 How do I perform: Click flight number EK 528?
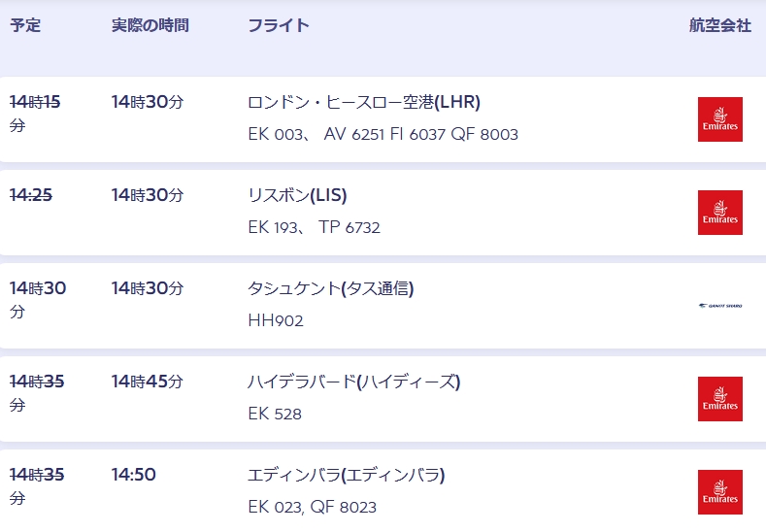[275, 414]
